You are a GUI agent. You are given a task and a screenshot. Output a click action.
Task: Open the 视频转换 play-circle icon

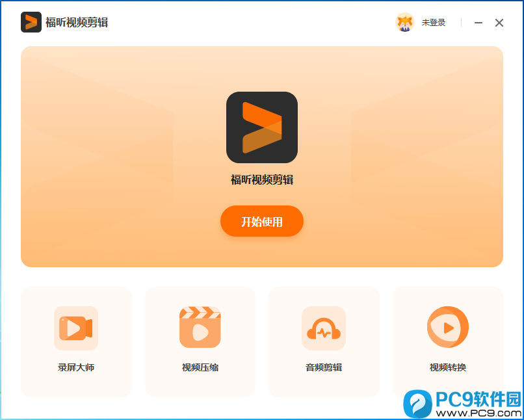pos(448,327)
